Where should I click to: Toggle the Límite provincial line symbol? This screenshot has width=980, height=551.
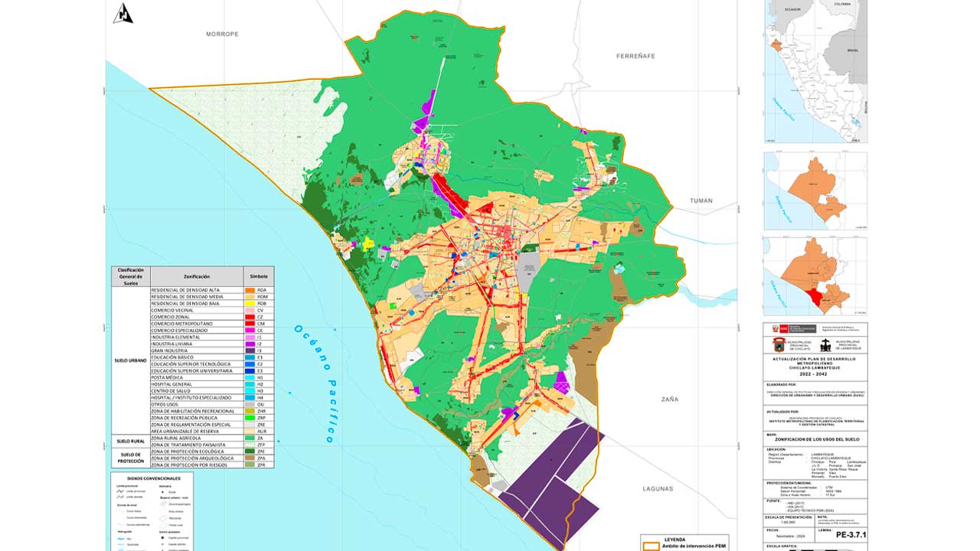pyautogui.click(x=119, y=491)
